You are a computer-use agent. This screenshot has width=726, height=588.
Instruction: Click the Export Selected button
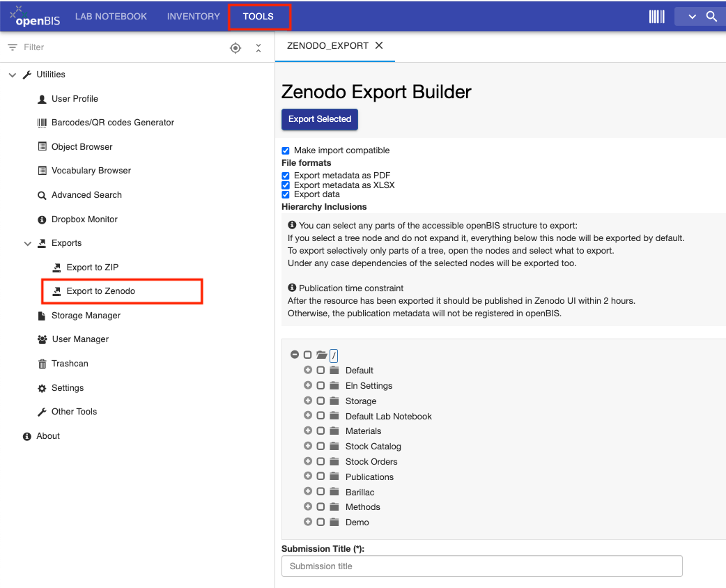[x=320, y=119]
